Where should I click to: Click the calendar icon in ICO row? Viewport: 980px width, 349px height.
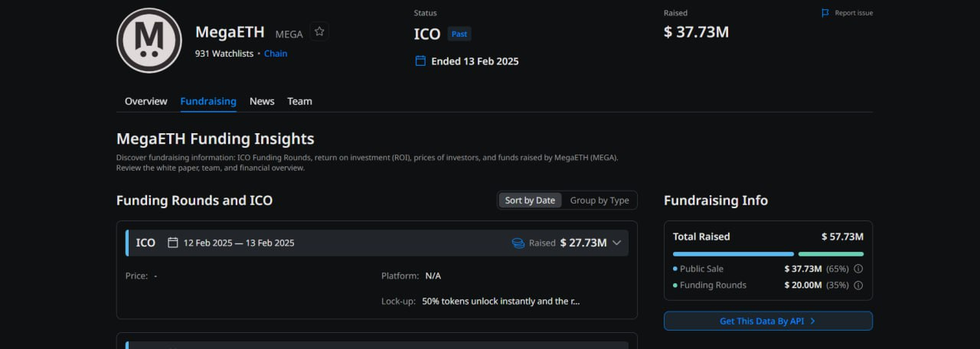(173, 243)
